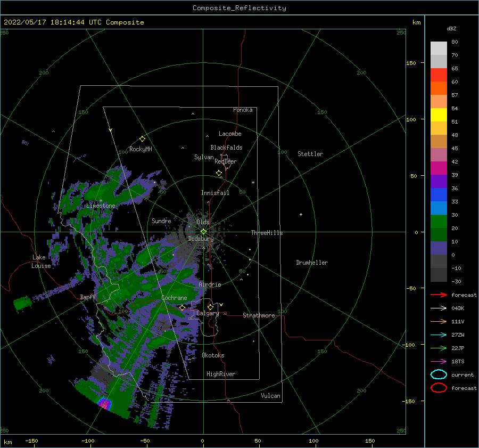The image size is (479, 448).
Task: Select the white 04DK arrow icon
Action: (439, 308)
